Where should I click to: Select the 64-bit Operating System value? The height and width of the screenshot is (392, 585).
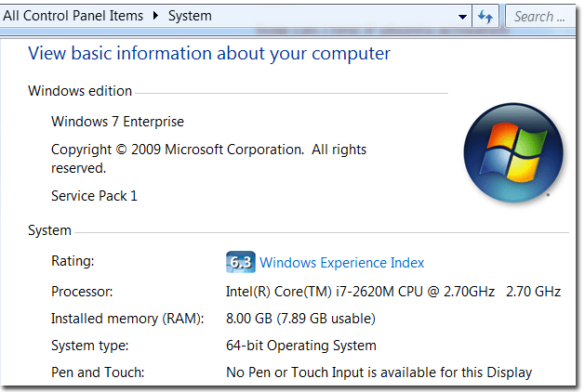pos(300,346)
